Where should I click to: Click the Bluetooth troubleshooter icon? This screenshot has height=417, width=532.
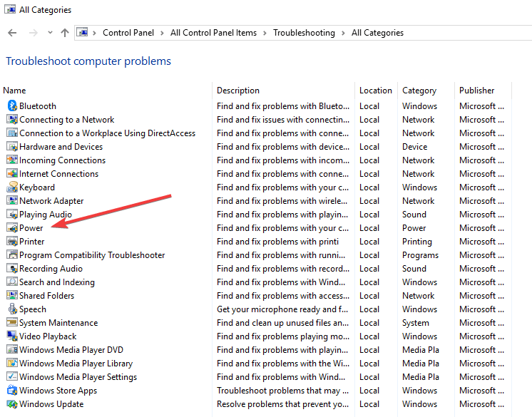pos(12,106)
